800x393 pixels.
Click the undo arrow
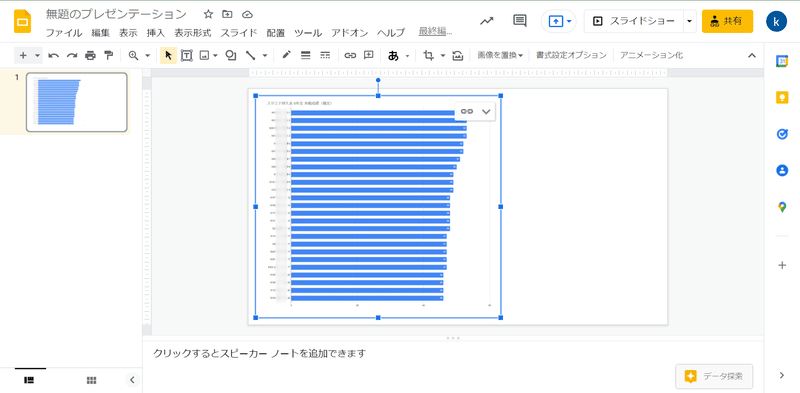click(x=54, y=56)
